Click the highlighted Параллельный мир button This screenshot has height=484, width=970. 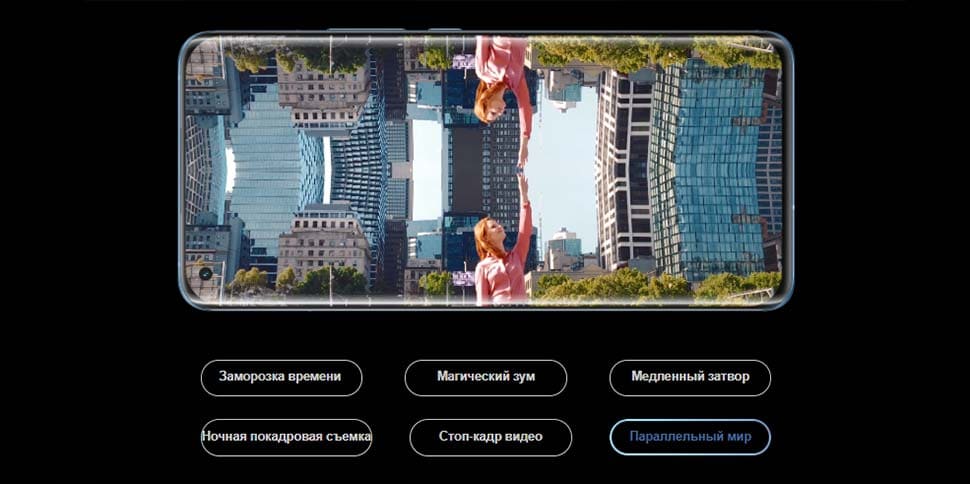coord(690,437)
